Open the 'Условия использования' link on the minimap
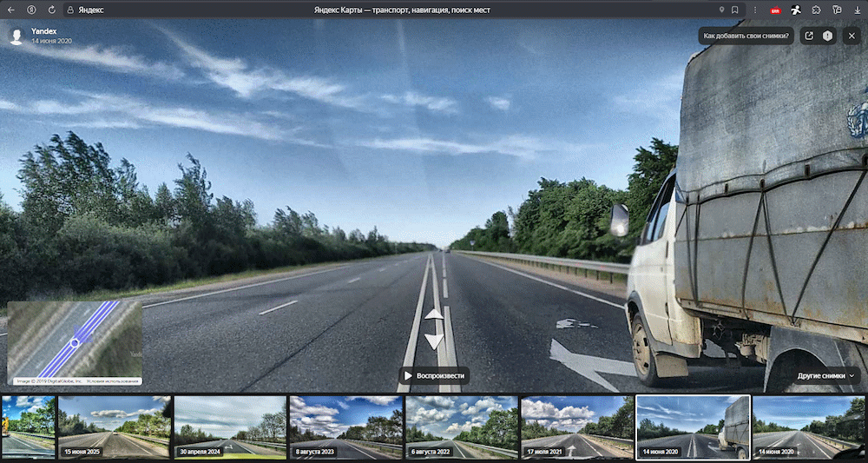868x463 pixels. pos(112,381)
